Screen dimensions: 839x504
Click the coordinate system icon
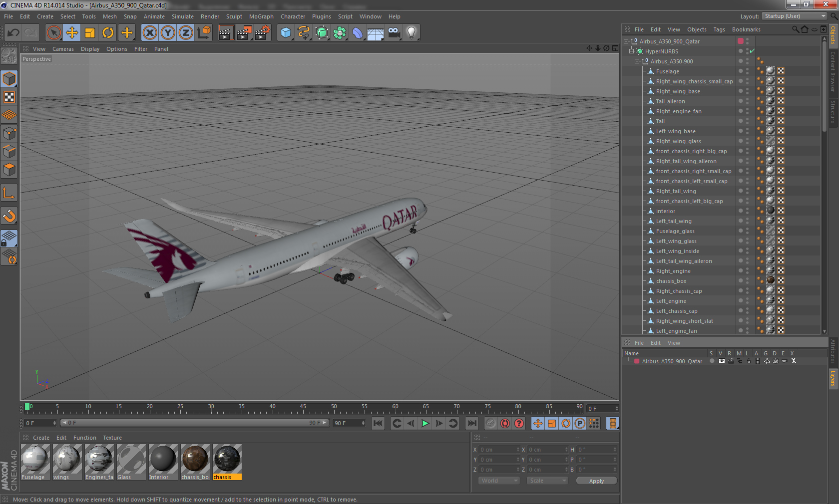[x=204, y=33]
